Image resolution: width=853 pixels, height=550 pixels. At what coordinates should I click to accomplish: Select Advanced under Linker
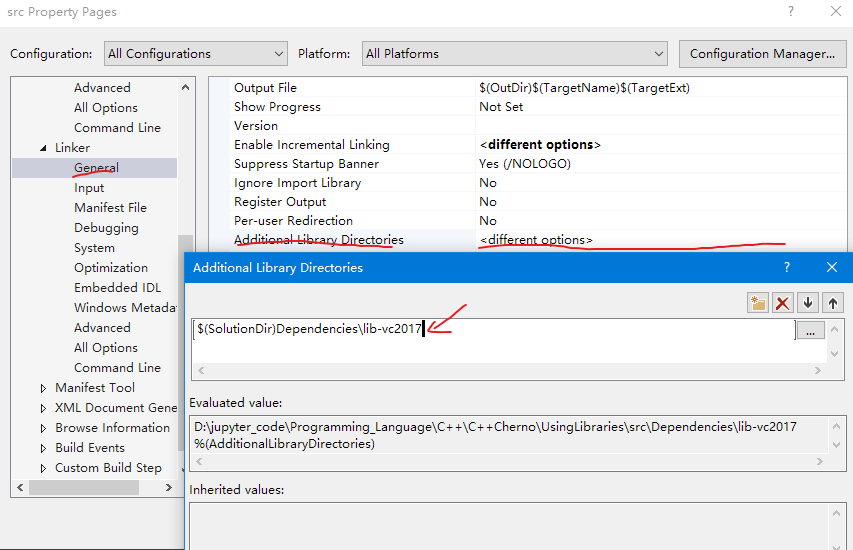coord(102,328)
